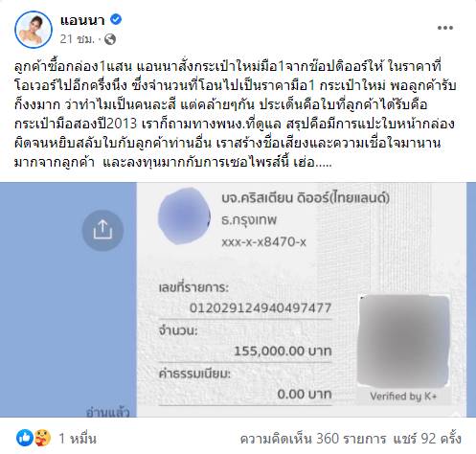Click the อ่านแล้ว read status text

(x=108, y=412)
